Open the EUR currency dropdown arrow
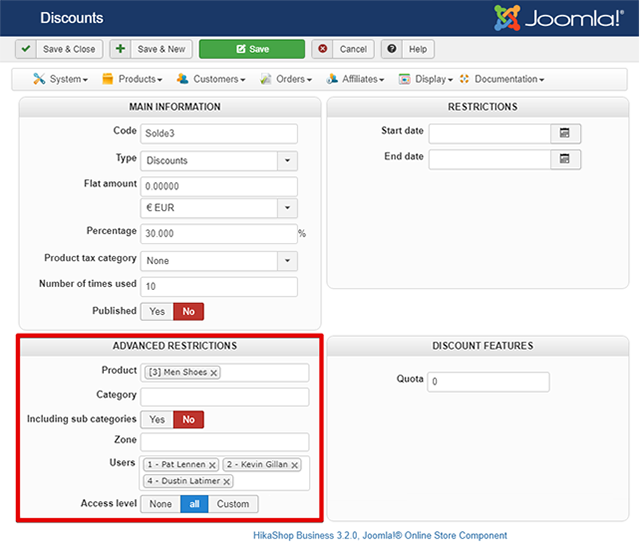 click(287, 208)
